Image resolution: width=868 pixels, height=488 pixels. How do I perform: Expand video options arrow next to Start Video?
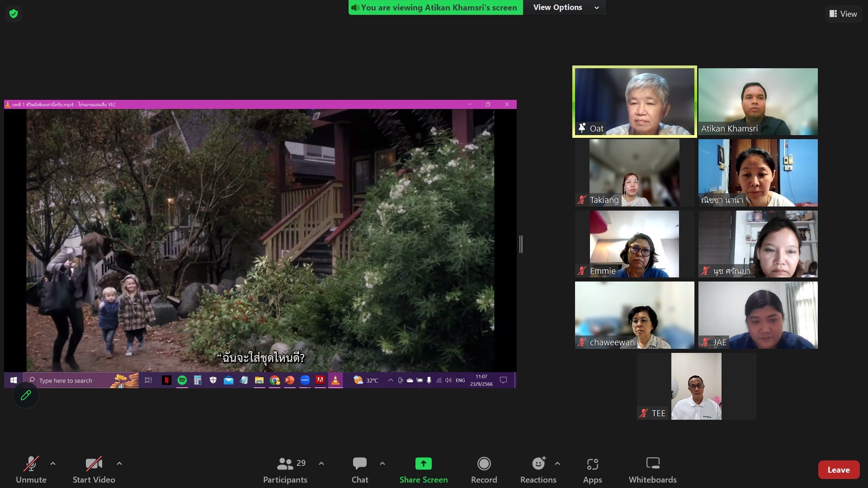point(119,464)
